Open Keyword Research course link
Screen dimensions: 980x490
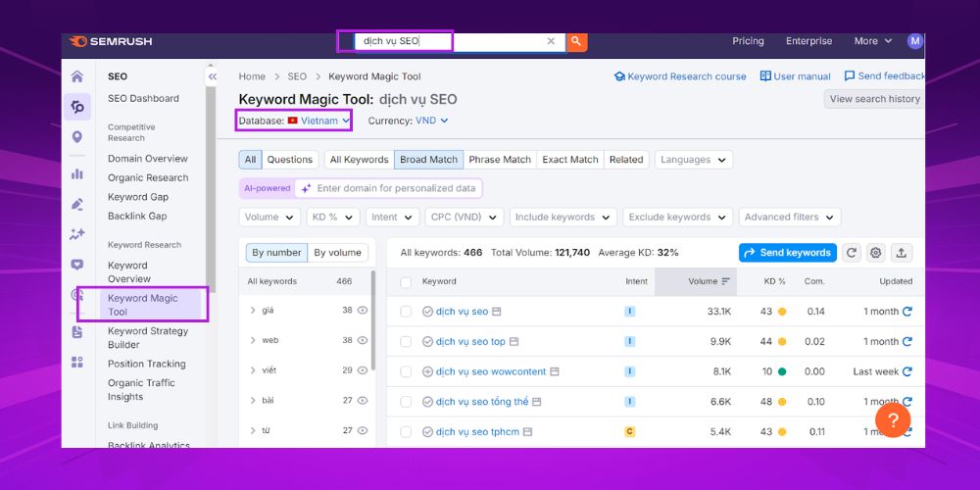(x=680, y=76)
